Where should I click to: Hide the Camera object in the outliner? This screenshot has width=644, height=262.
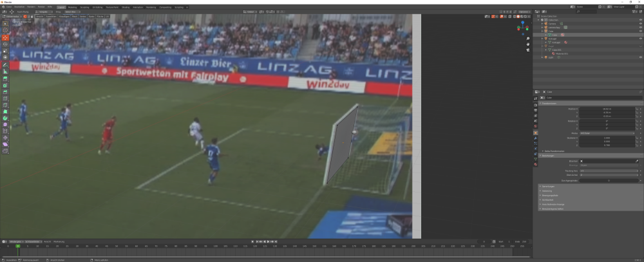(x=640, y=23)
